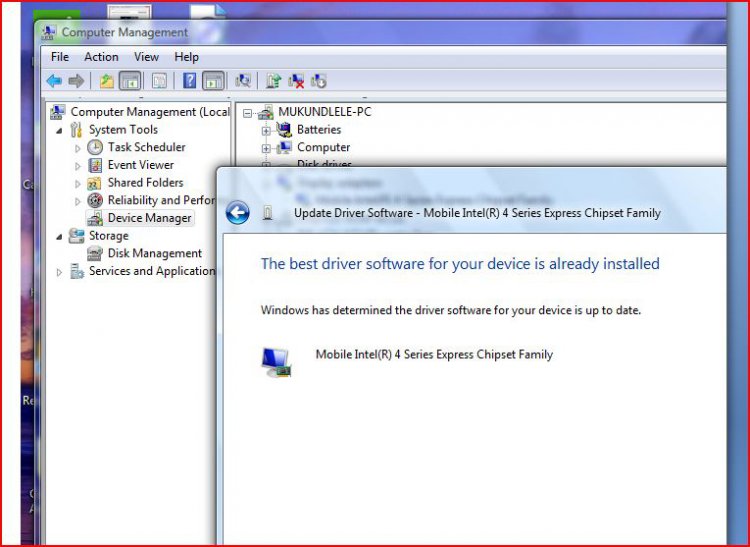
Task: Select Shared Folders in the tree
Action: coord(145,183)
